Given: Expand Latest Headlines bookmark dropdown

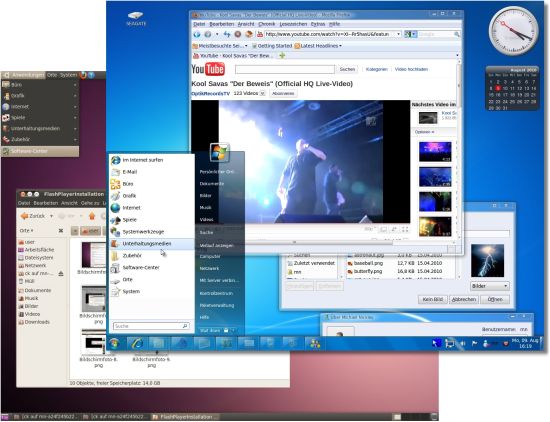Looking at the screenshot, I should pos(340,46).
